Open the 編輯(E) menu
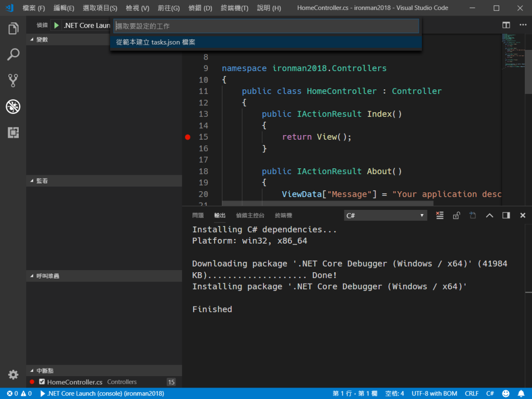The image size is (532, 399). [x=64, y=8]
